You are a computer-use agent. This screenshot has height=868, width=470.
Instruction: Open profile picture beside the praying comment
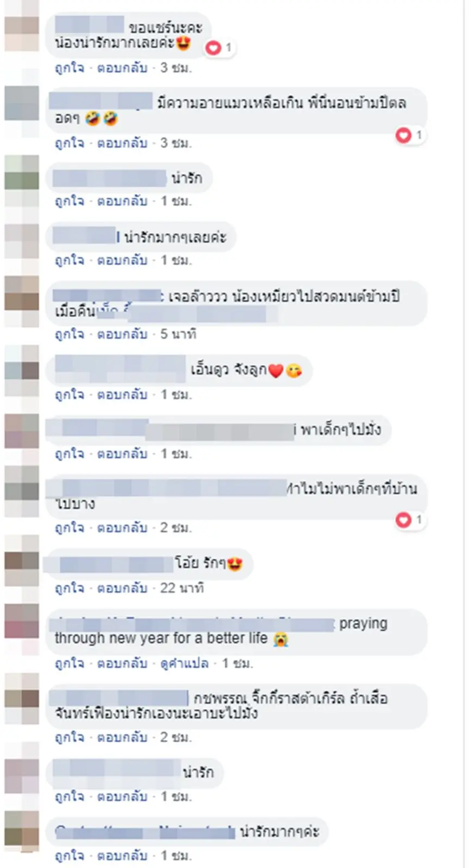pos(22,621)
